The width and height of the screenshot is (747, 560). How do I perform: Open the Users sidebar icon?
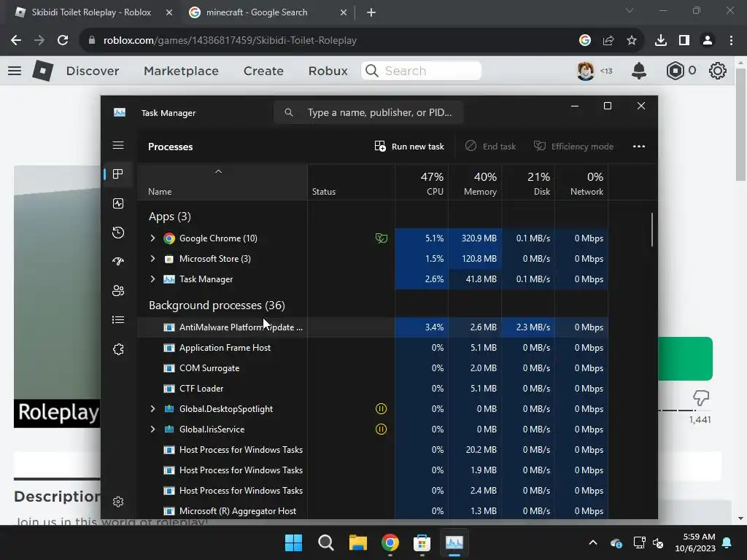click(118, 290)
